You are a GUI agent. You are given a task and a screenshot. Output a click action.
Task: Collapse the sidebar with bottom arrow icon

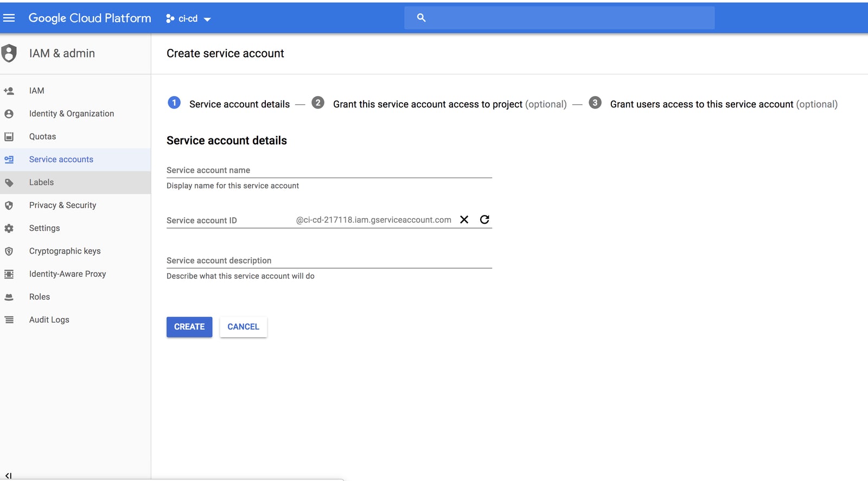click(x=8, y=476)
